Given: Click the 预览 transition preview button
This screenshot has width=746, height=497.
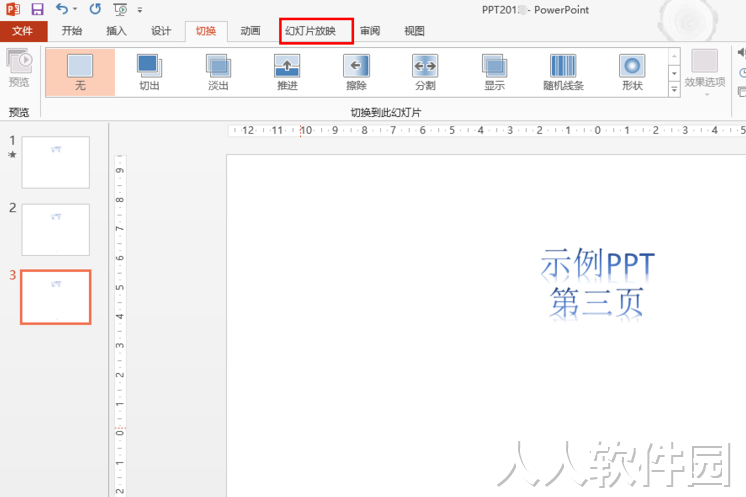Looking at the screenshot, I should pyautogui.click(x=19, y=68).
